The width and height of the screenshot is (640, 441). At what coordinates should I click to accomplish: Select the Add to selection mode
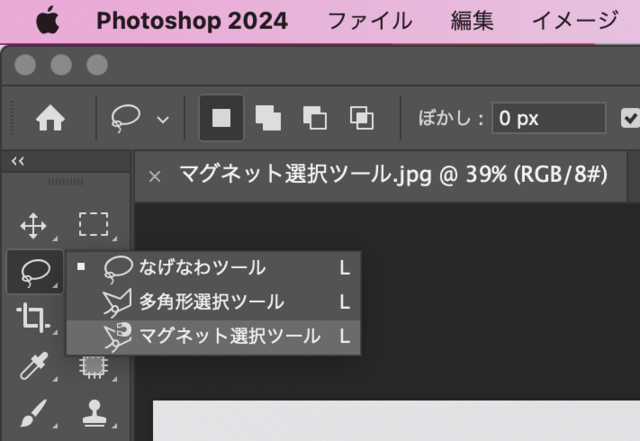268,118
